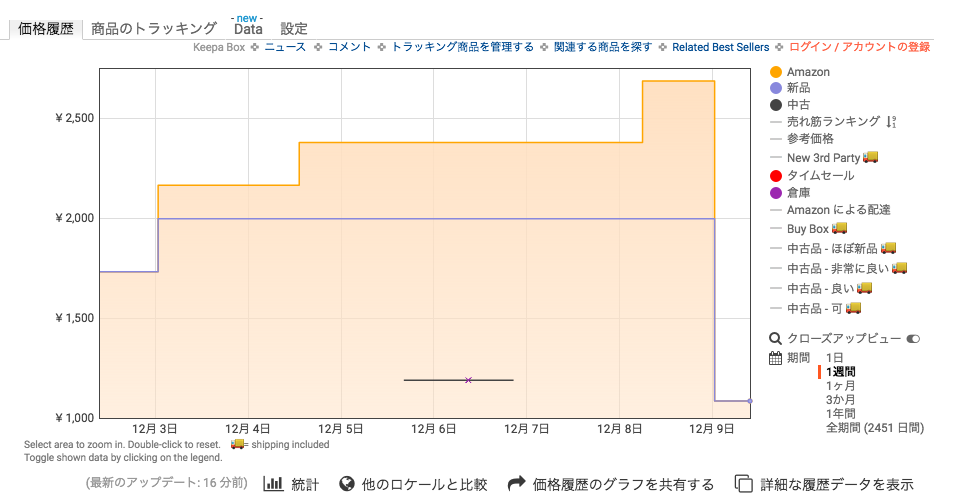Select 全期間 (2451 日間) range
This screenshot has width=962, height=498.
click(874, 428)
